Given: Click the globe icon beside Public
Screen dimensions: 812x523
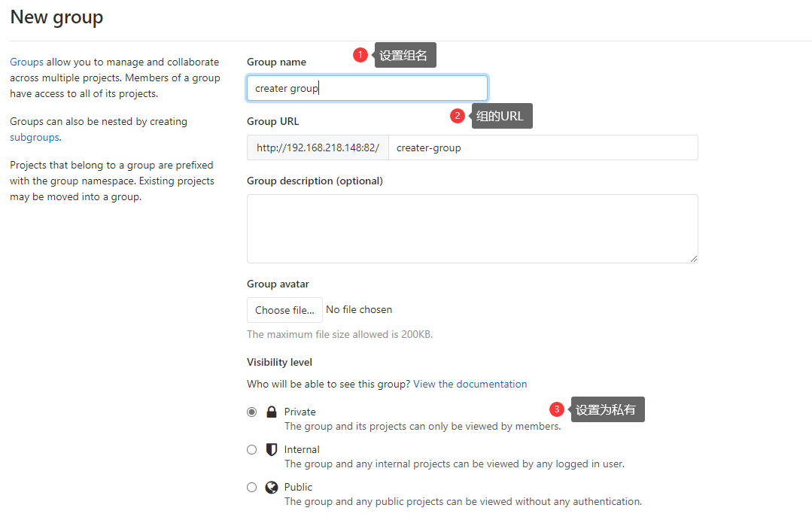Looking at the screenshot, I should point(272,487).
